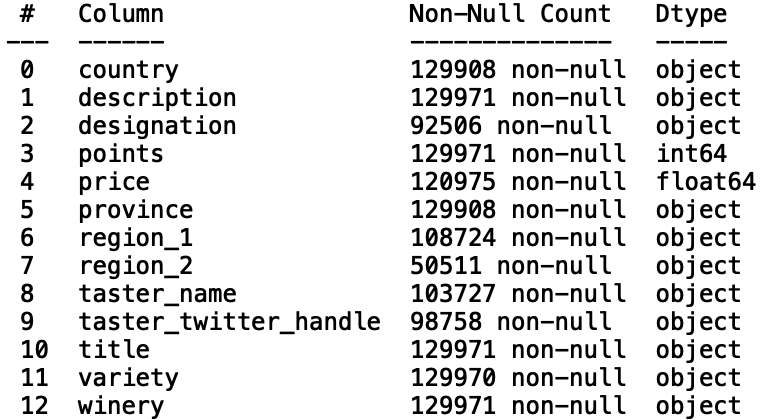The height and width of the screenshot is (420, 770).
Task: Click the 'province' column name
Action: pos(135,211)
